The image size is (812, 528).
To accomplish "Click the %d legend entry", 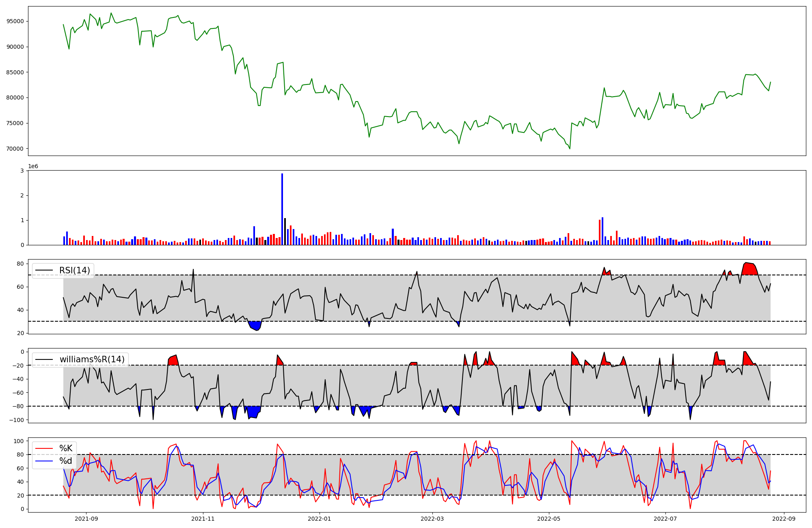I will coord(66,461).
